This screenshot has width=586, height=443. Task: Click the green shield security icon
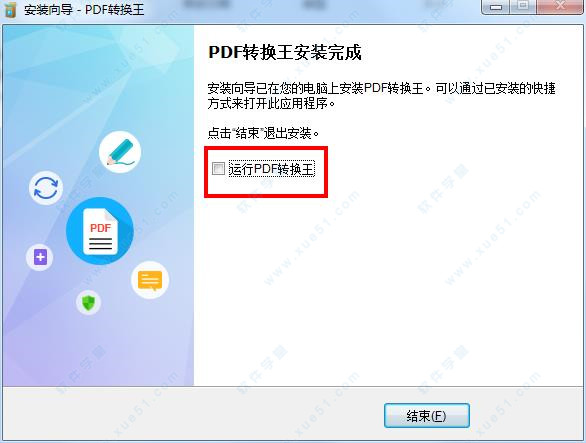point(89,302)
